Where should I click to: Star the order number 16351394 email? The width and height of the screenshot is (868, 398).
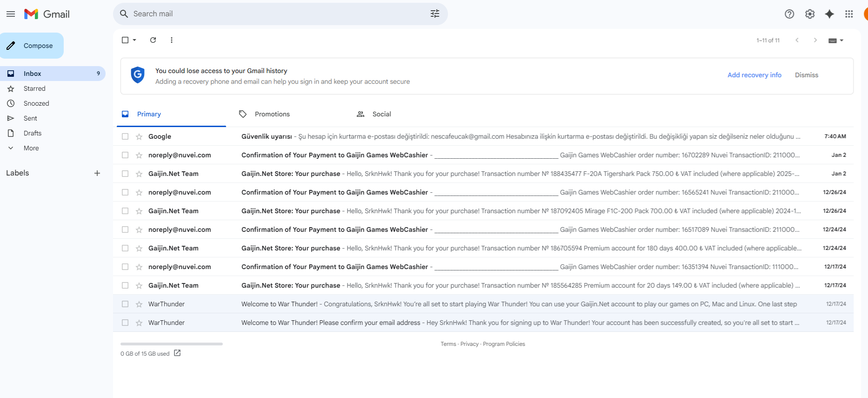coord(139,267)
